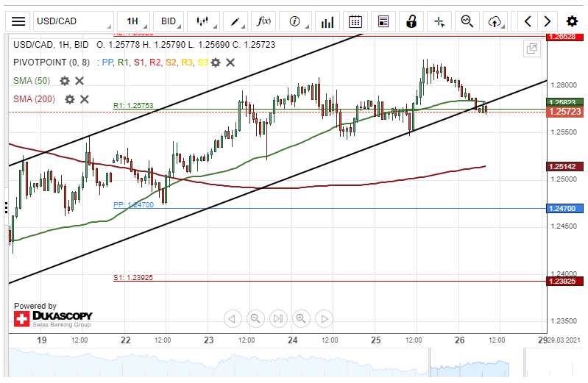Jump to latest candle button
The width and height of the screenshot is (588, 383).
click(278, 319)
